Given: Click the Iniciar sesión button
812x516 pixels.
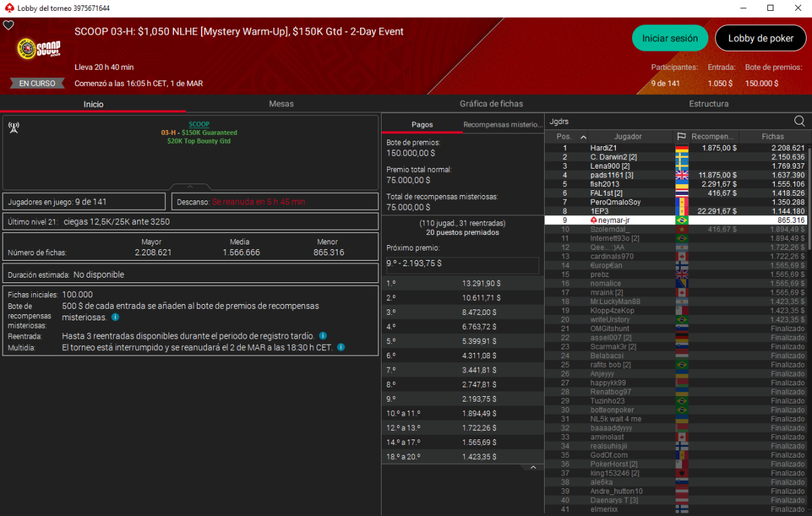Looking at the screenshot, I should point(669,39).
